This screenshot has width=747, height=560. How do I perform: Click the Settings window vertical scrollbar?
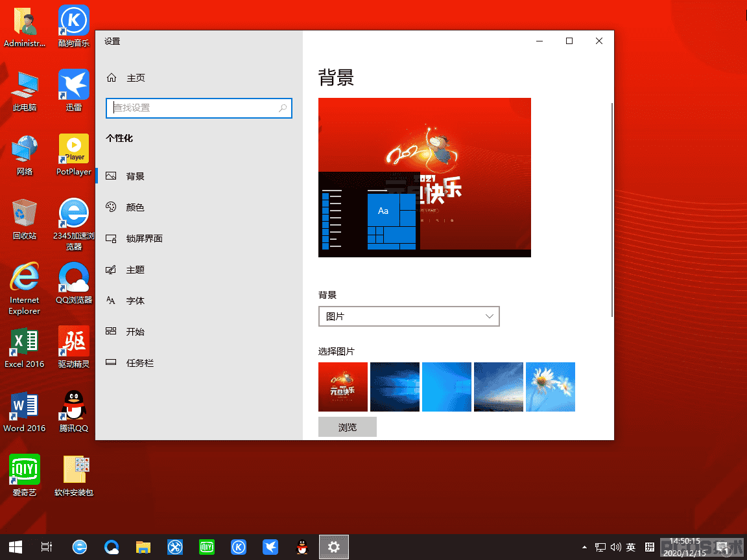(x=611, y=209)
